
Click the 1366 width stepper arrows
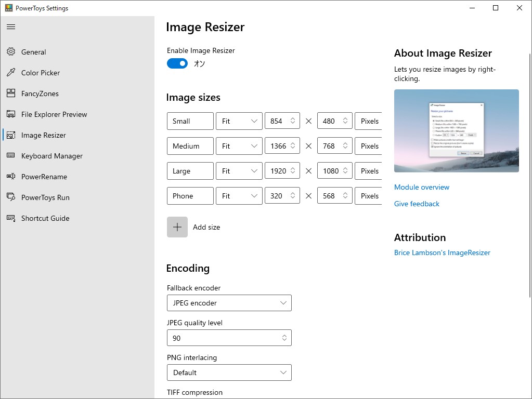click(293, 146)
